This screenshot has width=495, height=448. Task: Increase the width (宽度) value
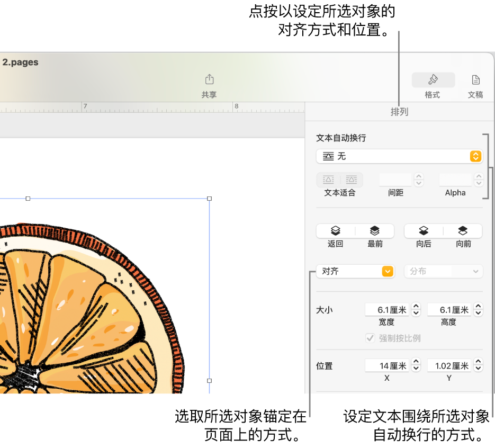click(416, 306)
